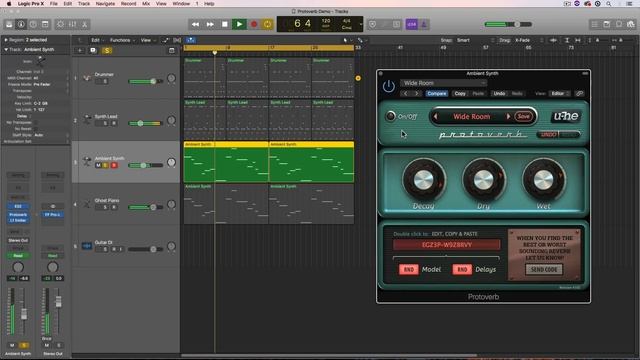Click the red Record button
This screenshot has width=640, height=360.
tap(254, 24)
